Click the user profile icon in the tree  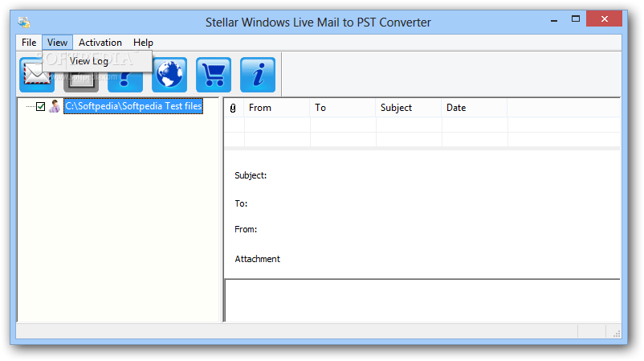coord(55,106)
